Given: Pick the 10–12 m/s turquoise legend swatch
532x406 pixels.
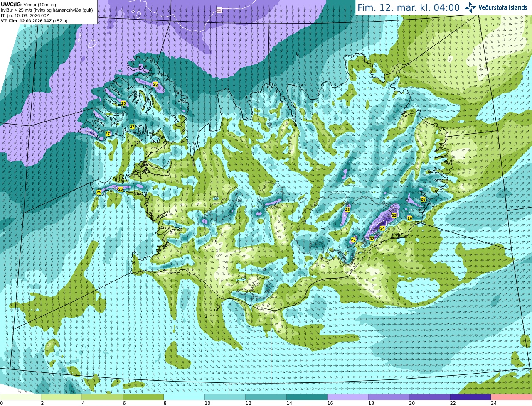Looking at the screenshot, I should [225, 397].
